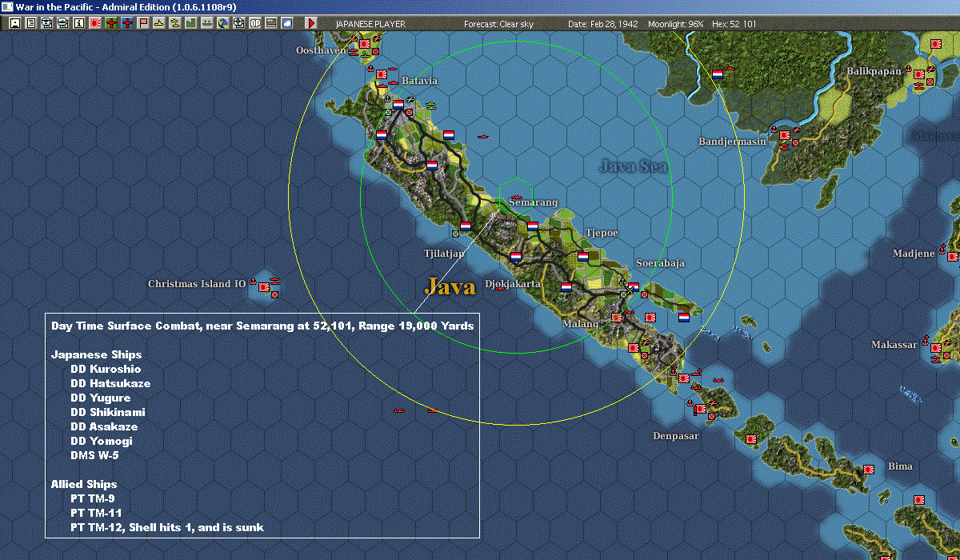Click the 'Moonlight: 96%' indicator
This screenshot has width=960, height=560.
[x=676, y=24]
